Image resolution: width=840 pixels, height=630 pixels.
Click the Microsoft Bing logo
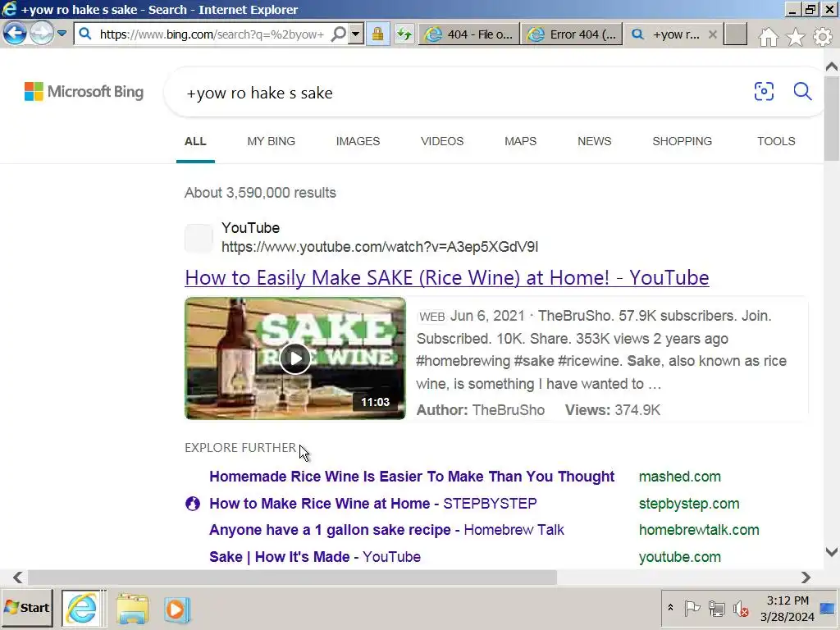click(x=84, y=92)
